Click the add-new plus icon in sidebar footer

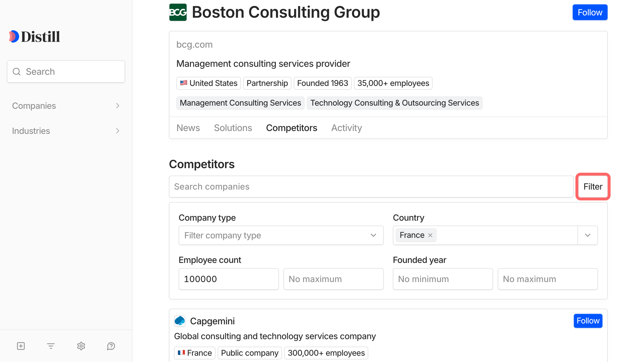click(x=21, y=346)
